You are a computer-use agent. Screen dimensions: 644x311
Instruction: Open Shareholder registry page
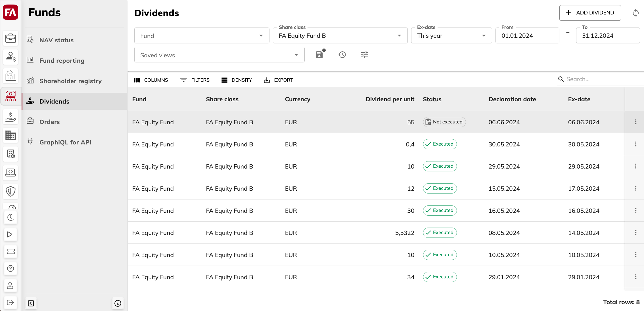point(74,81)
